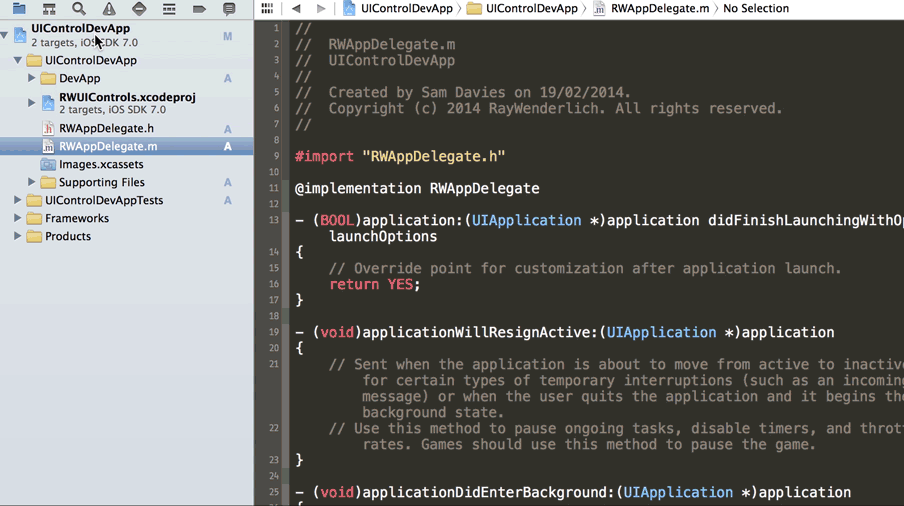Click the @implementation RWAppDelegate line

tap(417, 188)
